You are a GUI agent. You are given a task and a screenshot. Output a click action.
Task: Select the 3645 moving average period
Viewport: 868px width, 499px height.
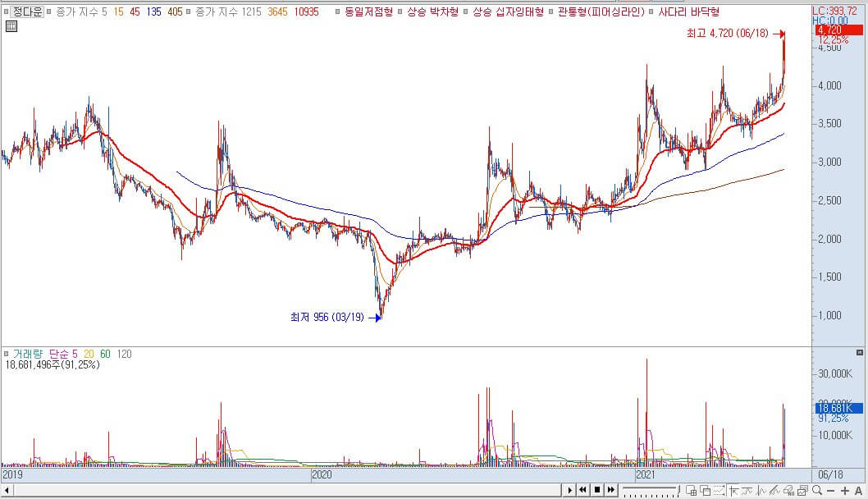point(278,11)
